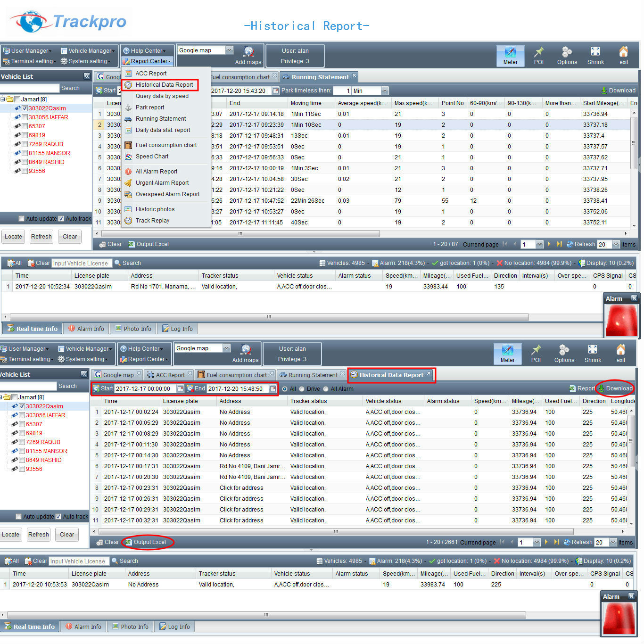Expand the Min time unit dropdown

coord(385,91)
